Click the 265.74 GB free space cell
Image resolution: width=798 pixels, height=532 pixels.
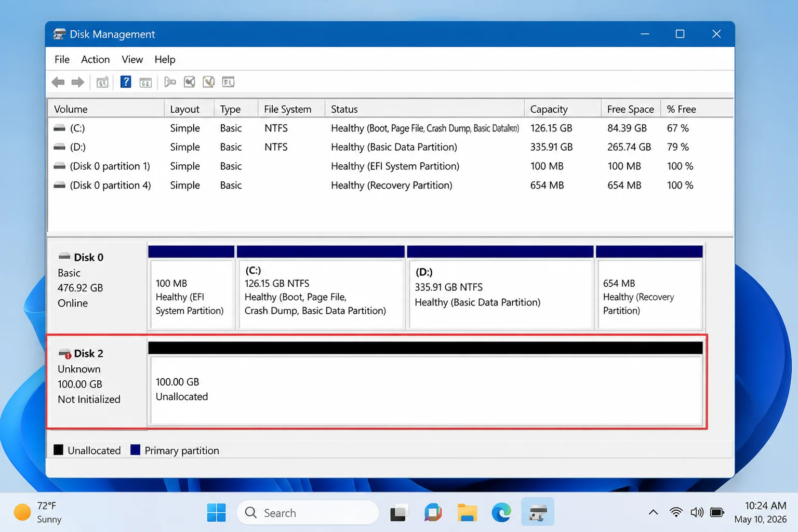629,147
